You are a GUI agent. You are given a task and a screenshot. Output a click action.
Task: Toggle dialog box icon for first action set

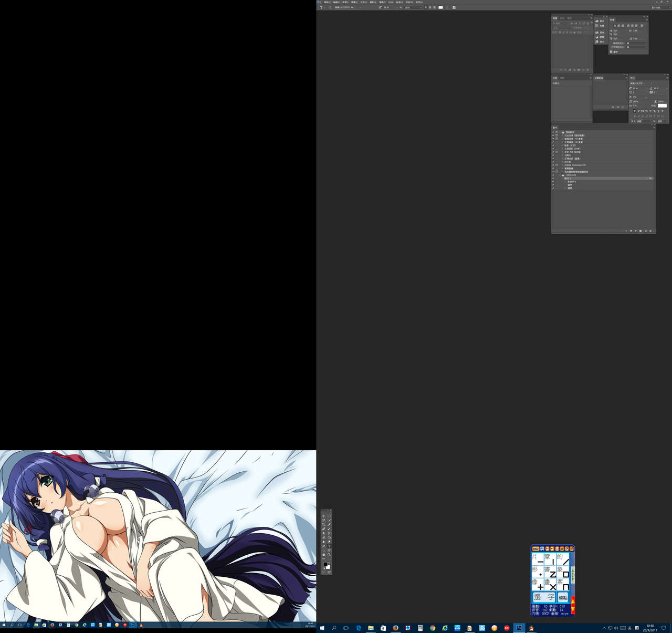click(x=556, y=132)
